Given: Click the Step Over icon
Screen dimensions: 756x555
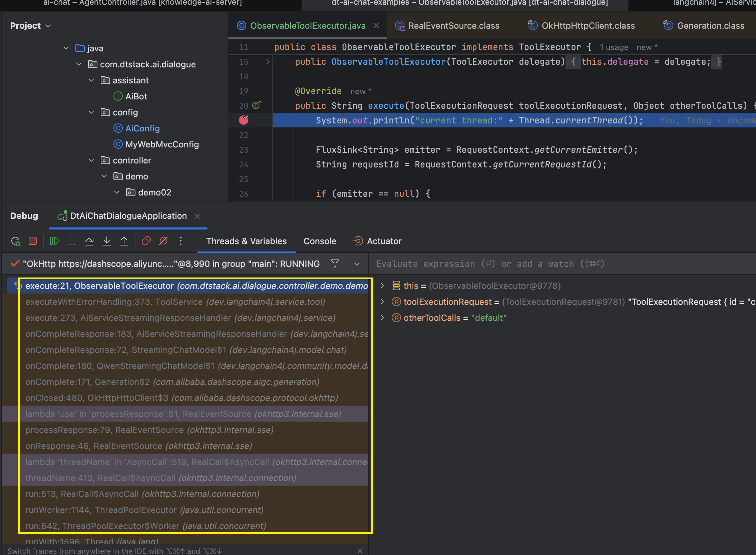Looking at the screenshot, I should (x=89, y=241).
